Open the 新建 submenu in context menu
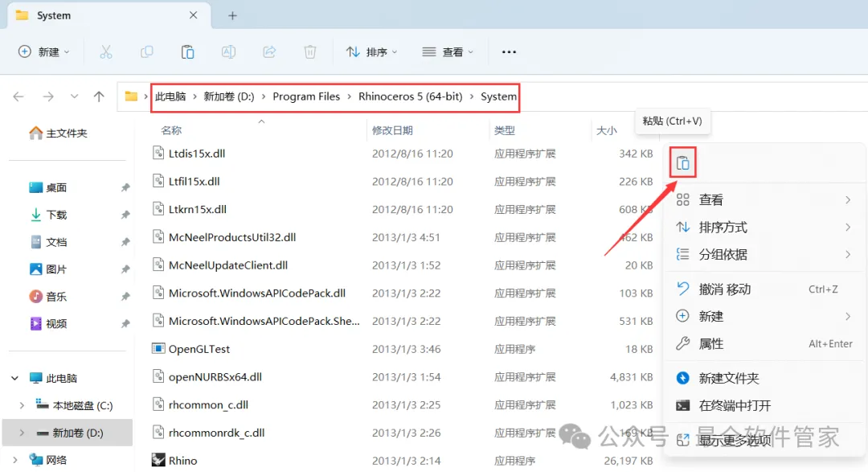This screenshot has height=472, width=868. 764,316
